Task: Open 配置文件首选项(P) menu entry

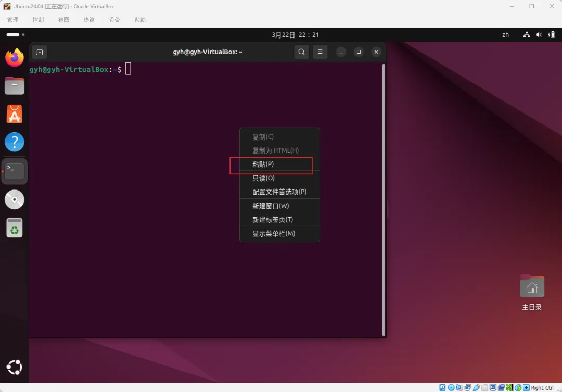Action: [279, 192]
